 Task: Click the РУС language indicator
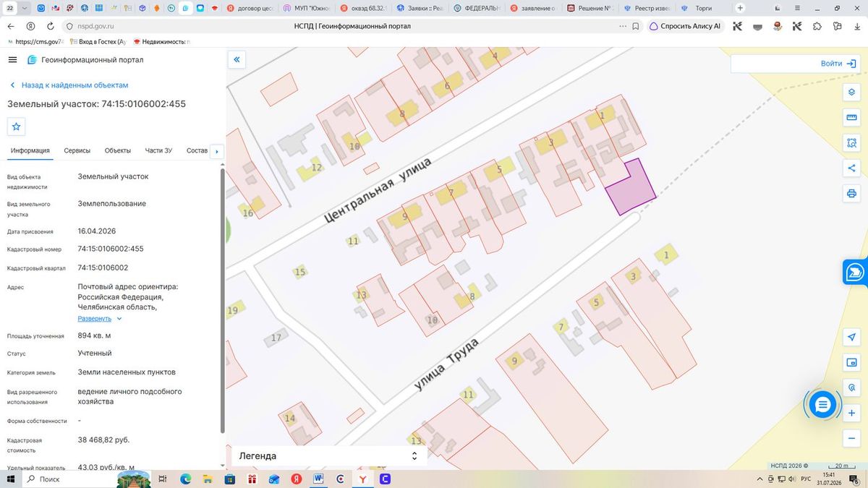805,479
